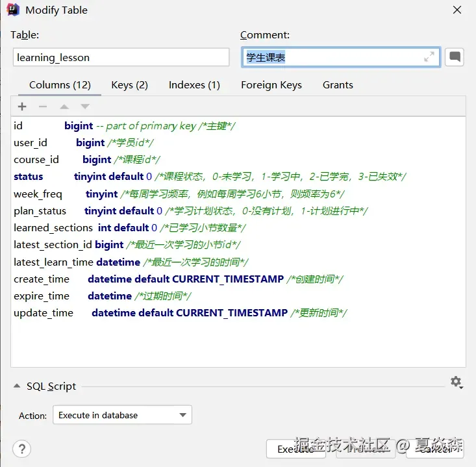Move column up with the up arrow
This screenshot has width=476, height=467.
tap(64, 107)
